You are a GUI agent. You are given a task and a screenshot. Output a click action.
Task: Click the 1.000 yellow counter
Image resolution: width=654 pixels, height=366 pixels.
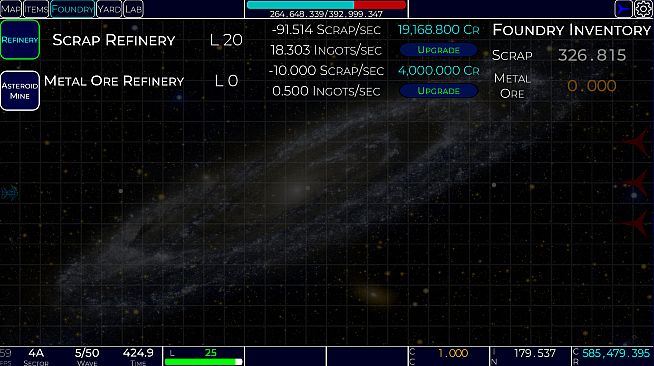[453, 353]
